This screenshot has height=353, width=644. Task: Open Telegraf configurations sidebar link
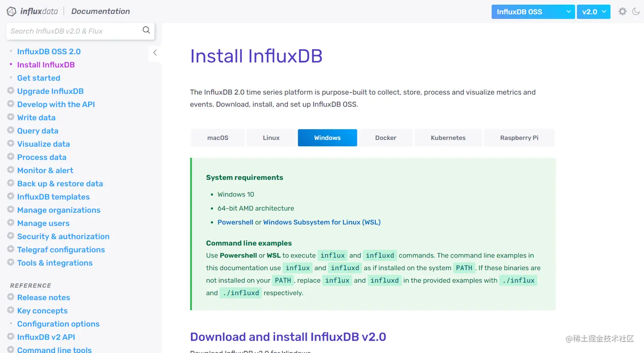tap(61, 250)
